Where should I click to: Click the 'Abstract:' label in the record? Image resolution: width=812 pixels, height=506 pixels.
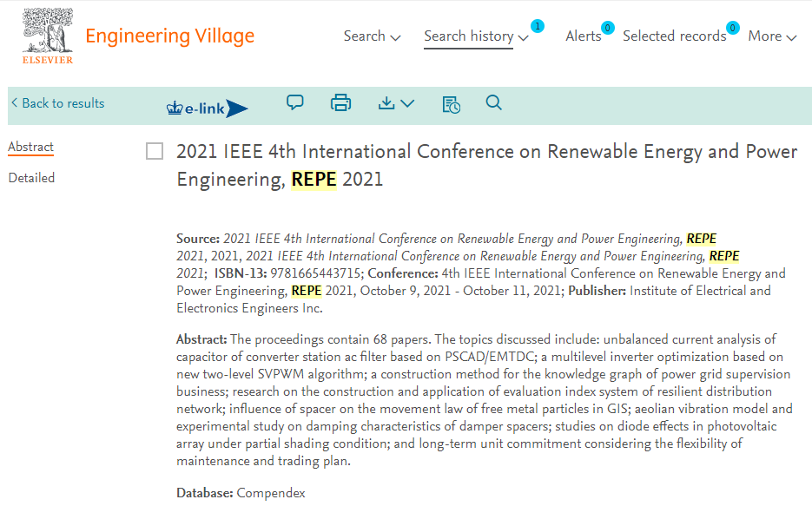[201, 339]
